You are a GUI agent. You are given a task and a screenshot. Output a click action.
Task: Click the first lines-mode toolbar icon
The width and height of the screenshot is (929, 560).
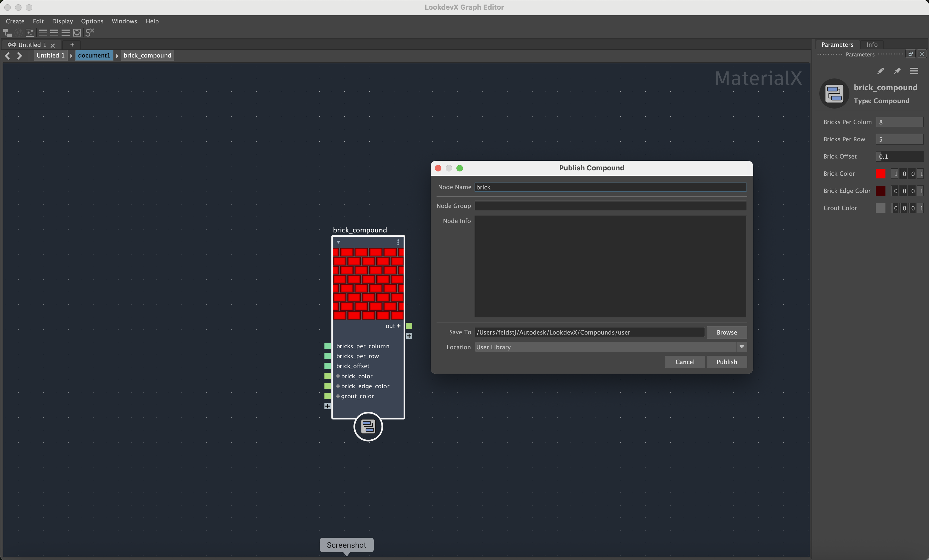click(x=43, y=33)
